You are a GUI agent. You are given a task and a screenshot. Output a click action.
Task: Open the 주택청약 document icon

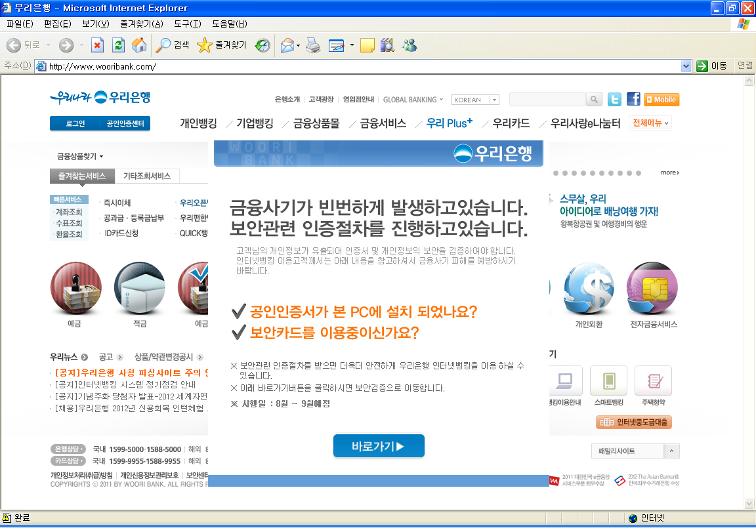click(x=654, y=380)
